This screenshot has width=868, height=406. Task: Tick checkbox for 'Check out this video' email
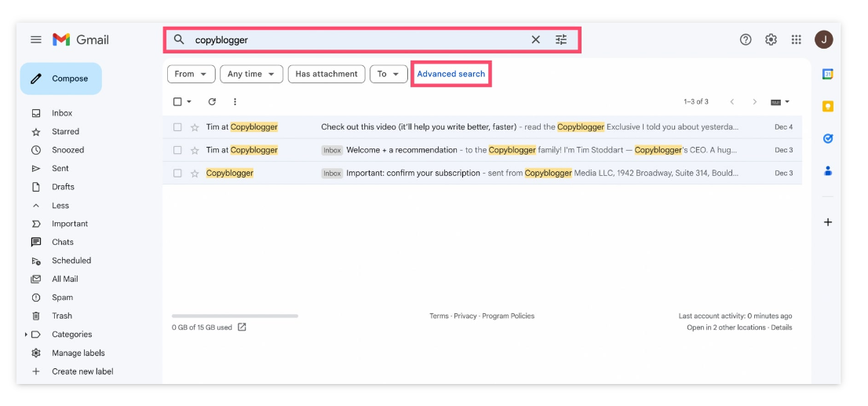tap(177, 127)
